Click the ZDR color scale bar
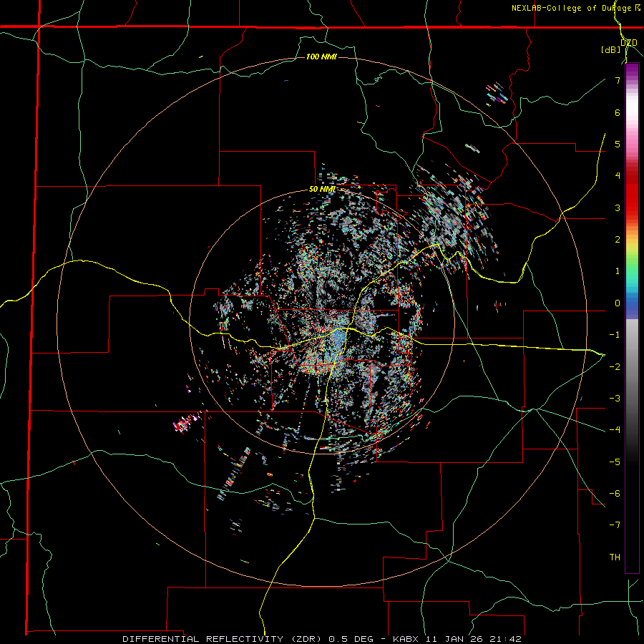The width and height of the screenshot is (644, 644). [x=632, y=318]
